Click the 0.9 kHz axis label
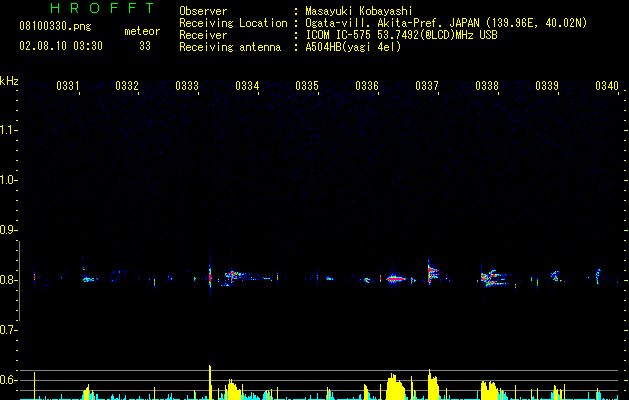 7,230
